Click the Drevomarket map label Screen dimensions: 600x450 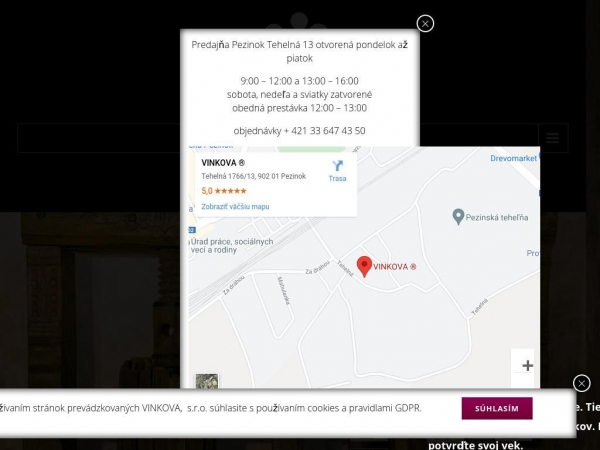pyautogui.click(x=514, y=158)
